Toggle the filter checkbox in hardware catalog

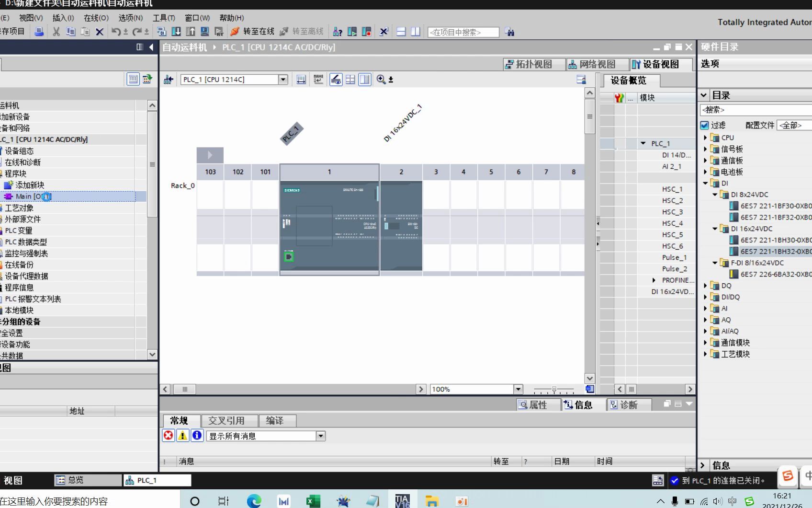tap(704, 125)
